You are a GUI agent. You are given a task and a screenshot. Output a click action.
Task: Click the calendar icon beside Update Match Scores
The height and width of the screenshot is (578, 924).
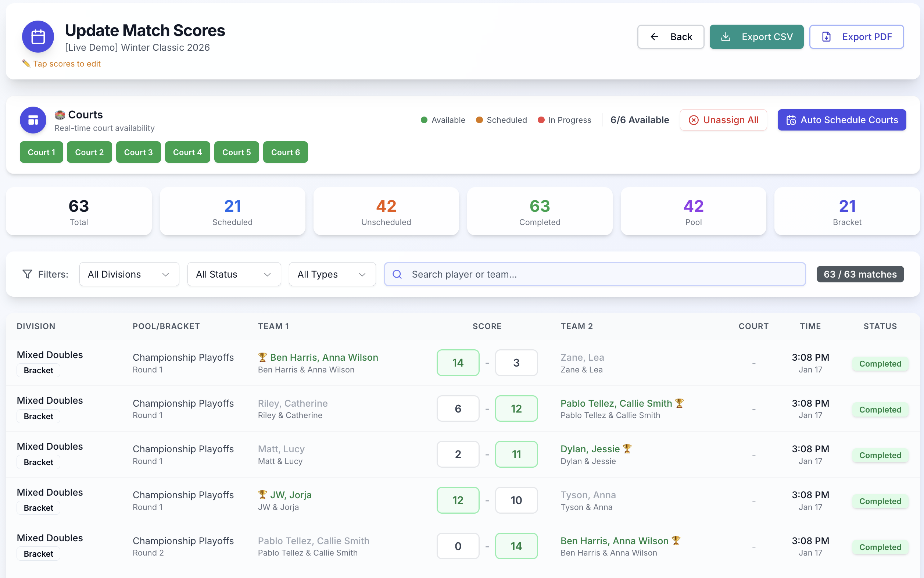38,37
